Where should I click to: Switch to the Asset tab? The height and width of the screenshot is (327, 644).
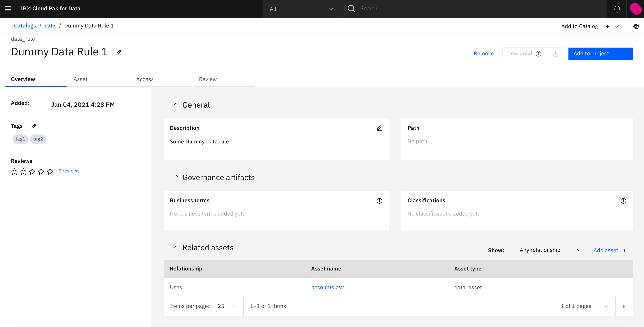pyautogui.click(x=80, y=79)
